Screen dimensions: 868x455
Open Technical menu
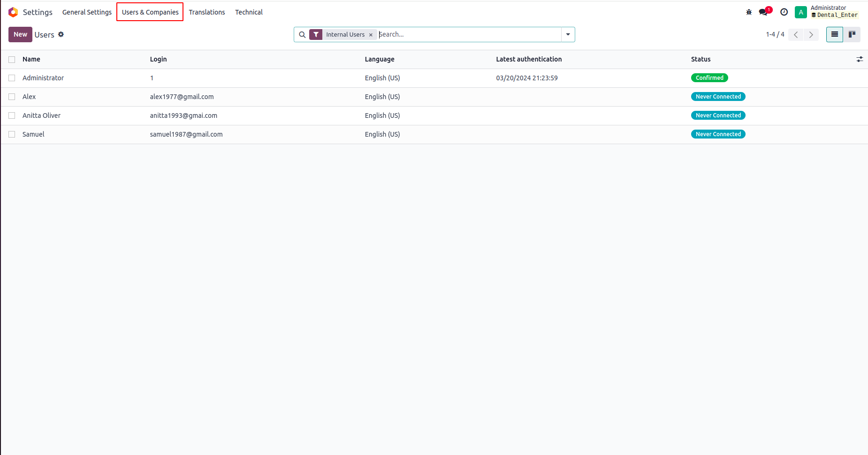pos(249,12)
